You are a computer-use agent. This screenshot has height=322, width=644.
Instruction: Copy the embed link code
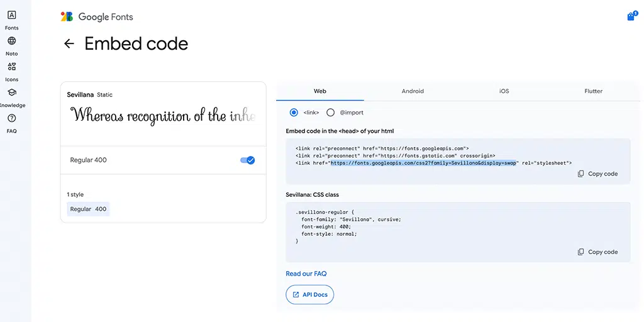(597, 174)
